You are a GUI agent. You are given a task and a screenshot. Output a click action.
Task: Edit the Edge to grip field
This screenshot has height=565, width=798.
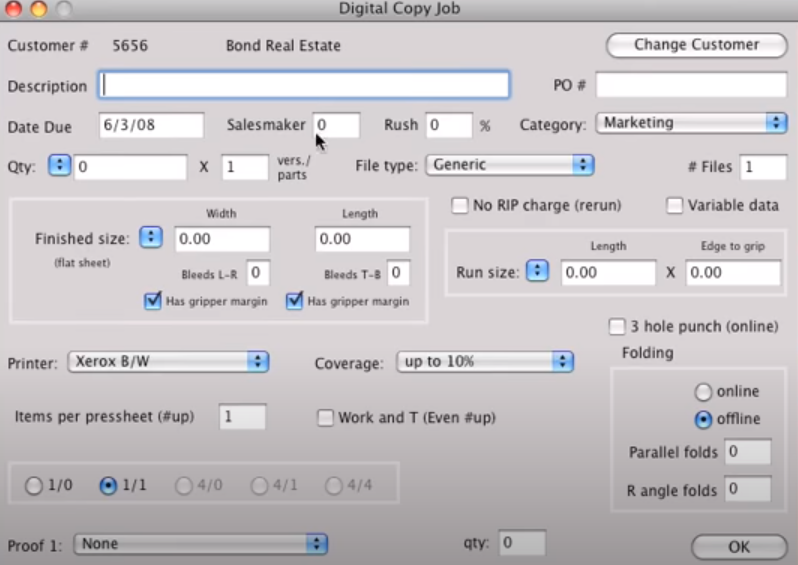733,273
